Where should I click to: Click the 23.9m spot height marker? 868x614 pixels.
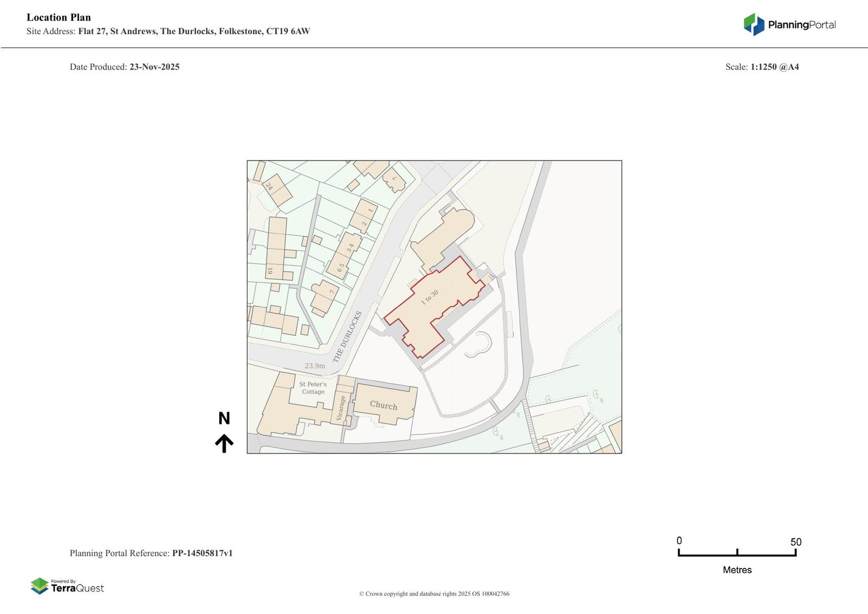point(315,366)
